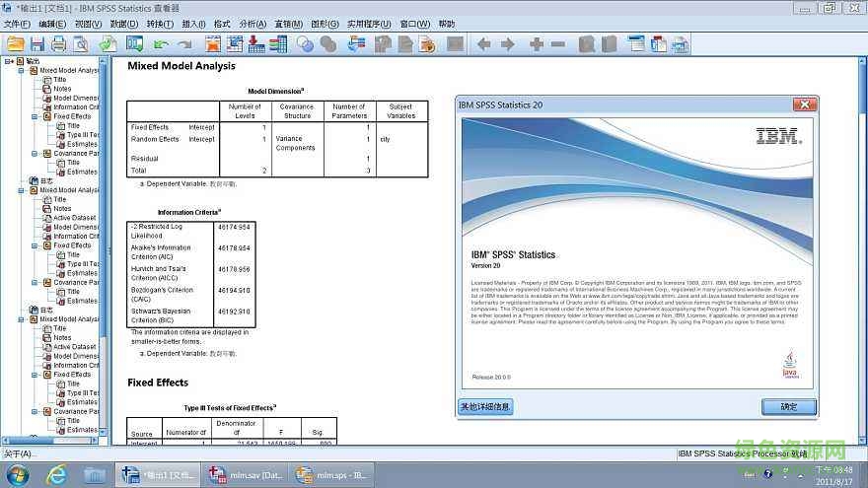
Task: Click 其他详细信息 button in About dialog
Action: [x=485, y=406]
